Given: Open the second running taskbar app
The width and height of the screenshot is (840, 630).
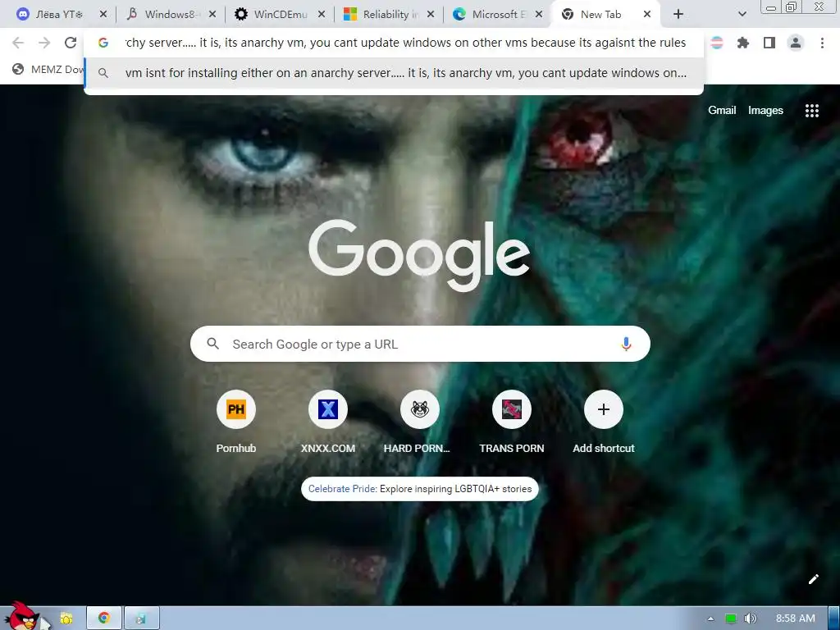Looking at the screenshot, I should click(141, 619).
